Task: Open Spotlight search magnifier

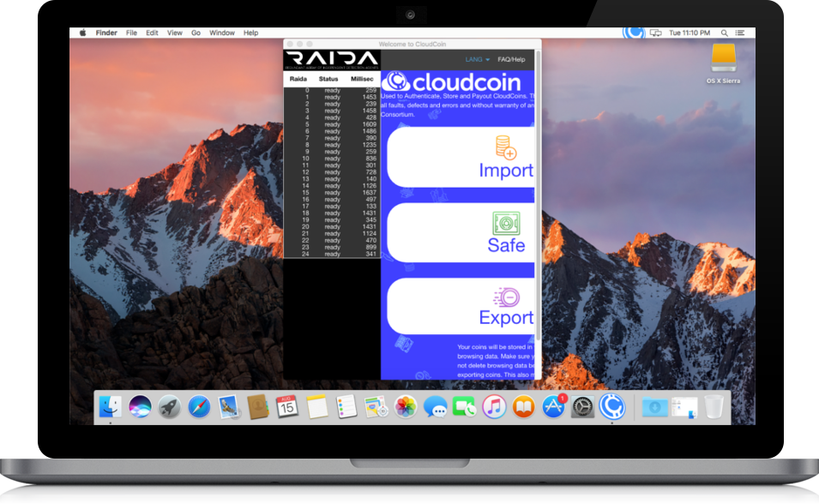Action: point(725,33)
